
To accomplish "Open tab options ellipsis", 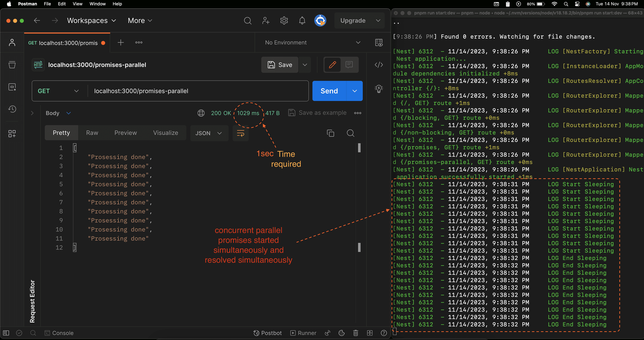I will [139, 42].
